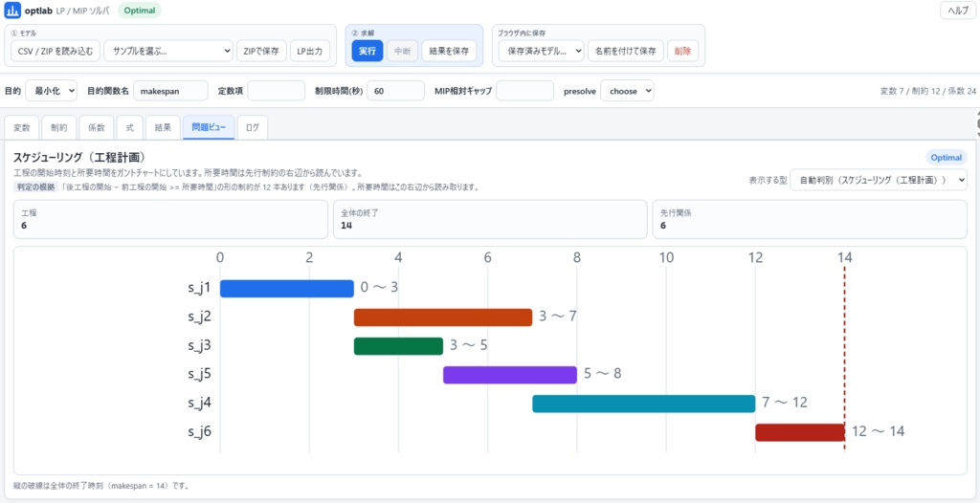Click the '5 〜 8' range label
980x503 pixels.
(603, 374)
